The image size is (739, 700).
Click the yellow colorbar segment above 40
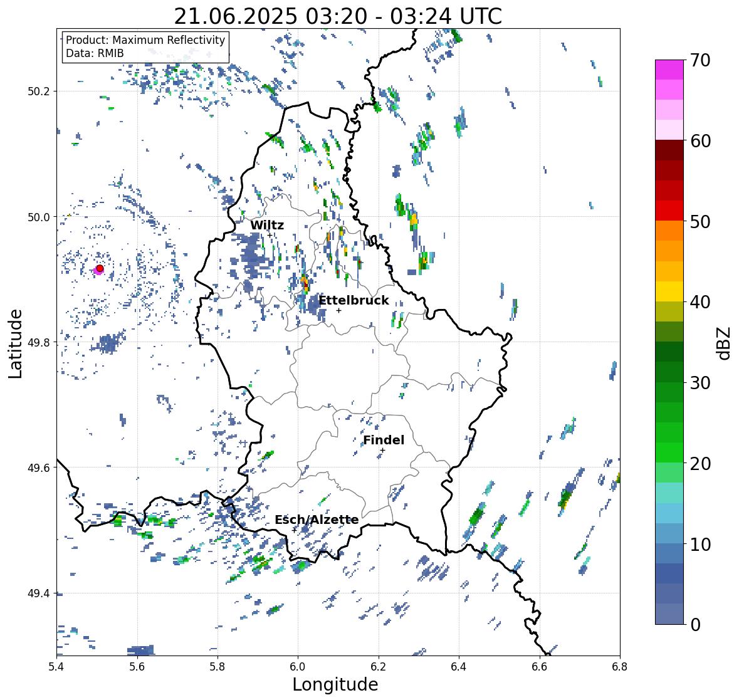point(669,291)
